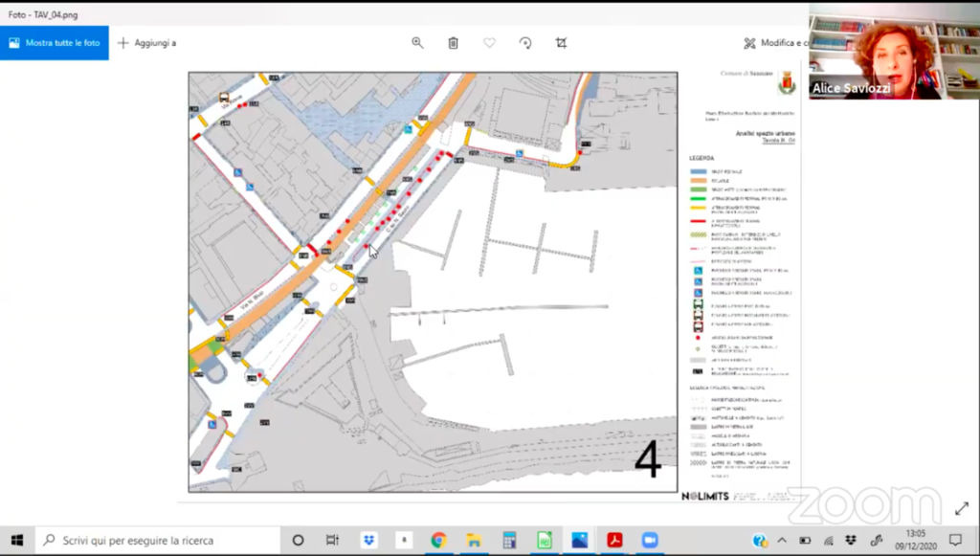980x556 pixels.
Task: Rotate the image using the rotate icon
Action: click(525, 43)
